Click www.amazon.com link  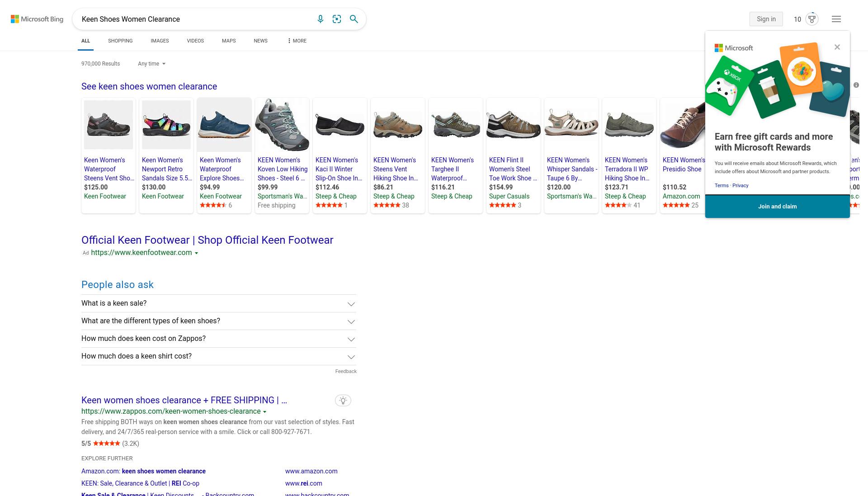pos(311,471)
